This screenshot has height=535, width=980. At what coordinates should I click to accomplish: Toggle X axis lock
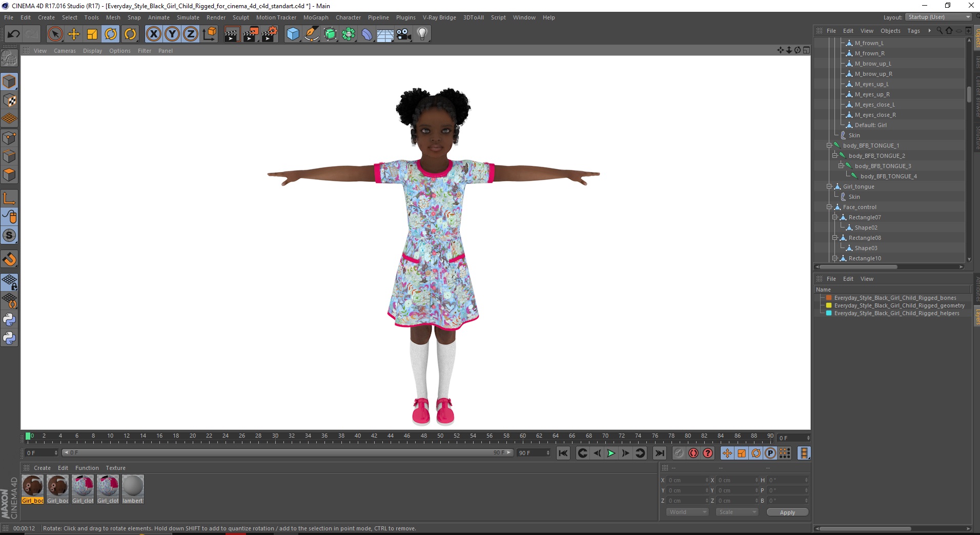click(x=153, y=34)
